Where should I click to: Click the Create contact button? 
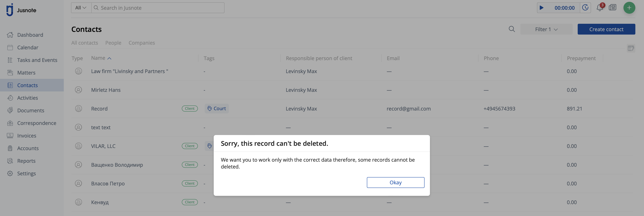[606, 29]
